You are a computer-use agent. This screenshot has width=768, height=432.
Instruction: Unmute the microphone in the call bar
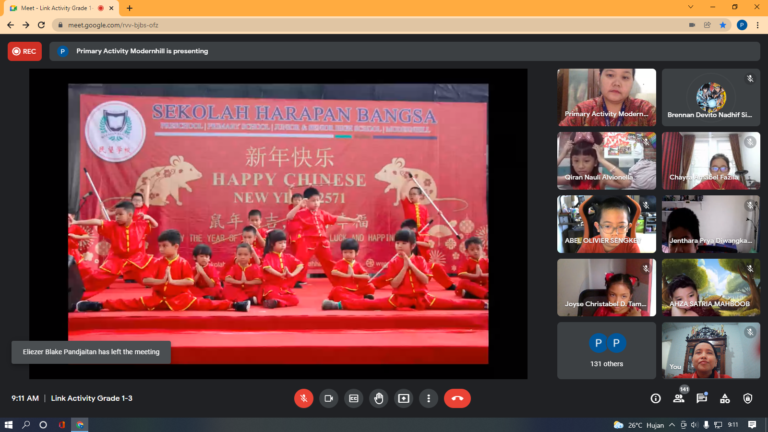pyautogui.click(x=303, y=398)
